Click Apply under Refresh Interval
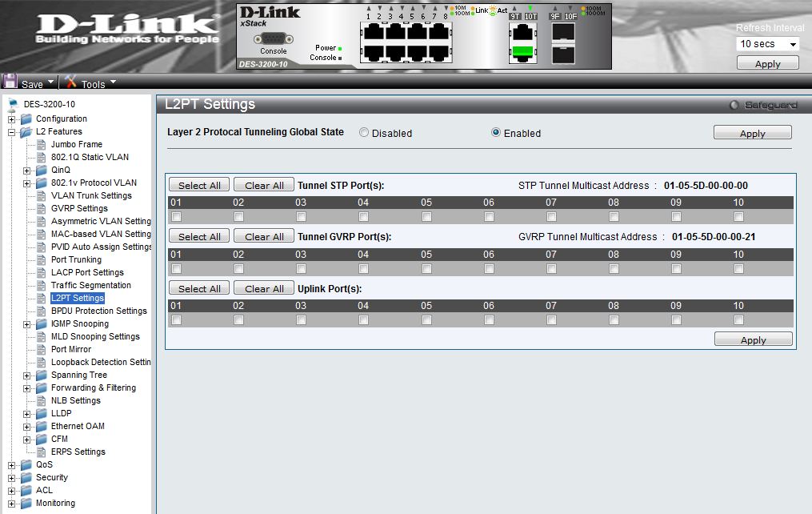812x514 pixels. (x=767, y=63)
